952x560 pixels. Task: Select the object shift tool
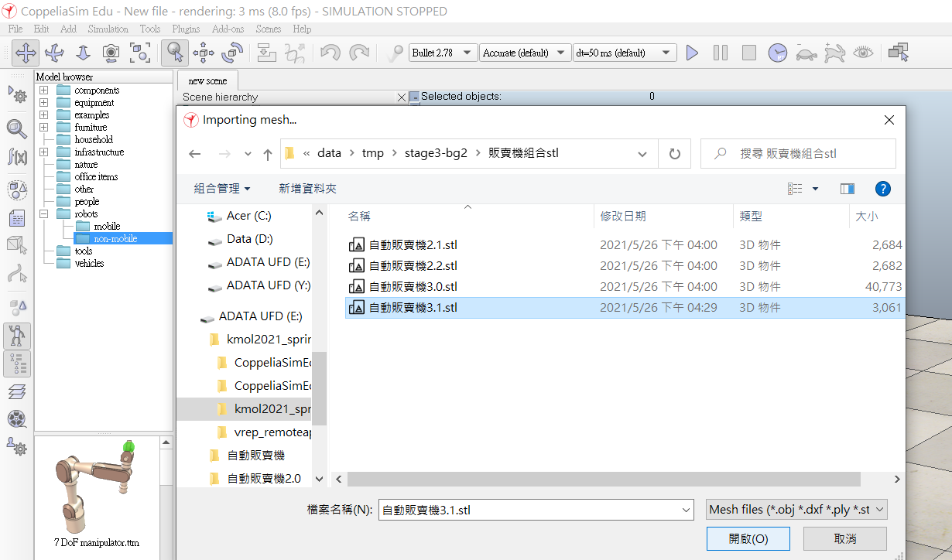[204, 53]
